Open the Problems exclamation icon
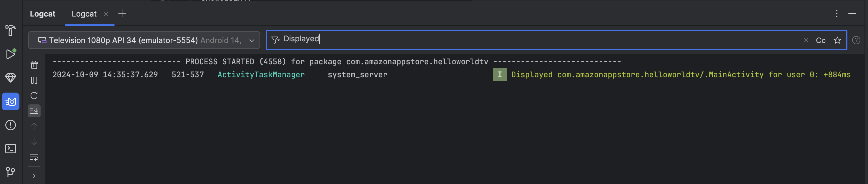Screen dimensions: 868x184 tap(11, 125)
